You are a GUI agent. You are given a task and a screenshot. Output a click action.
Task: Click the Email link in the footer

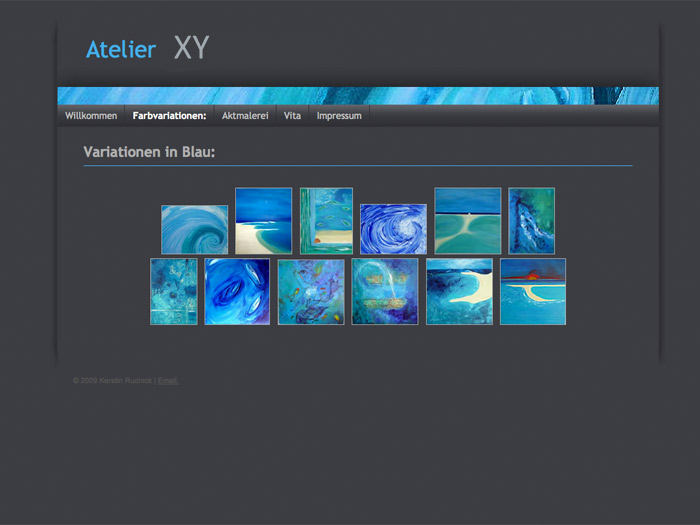[x=168, y=381]
